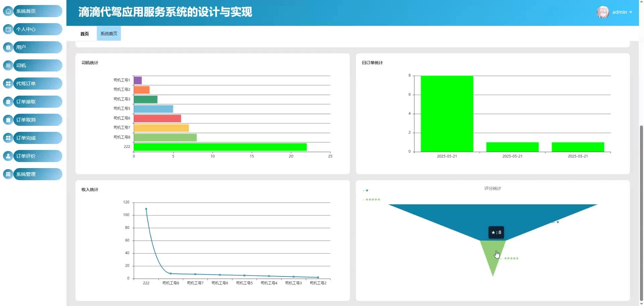Open the 订单评价 sidebar menu
The height and width of the screenshot is (306, 644).
38,156
